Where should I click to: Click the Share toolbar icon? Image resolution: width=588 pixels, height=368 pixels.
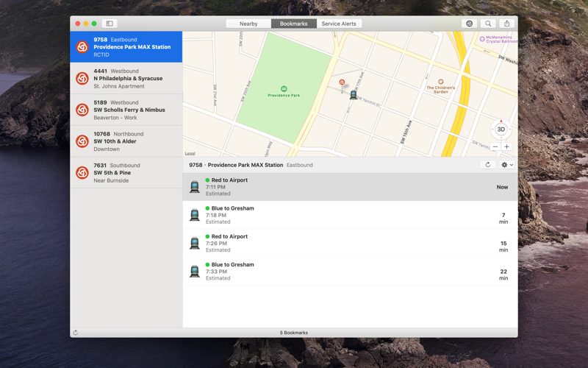[x=506, y=24]
